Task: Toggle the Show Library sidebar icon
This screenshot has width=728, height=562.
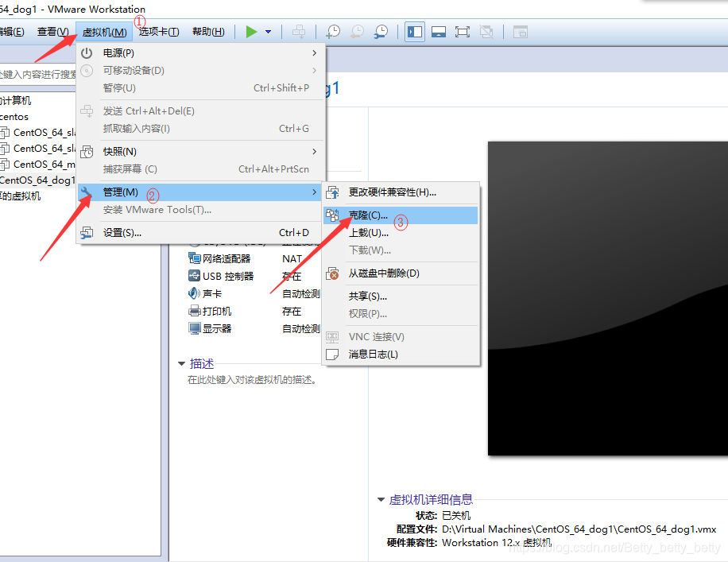Action: tap(415, 32)
